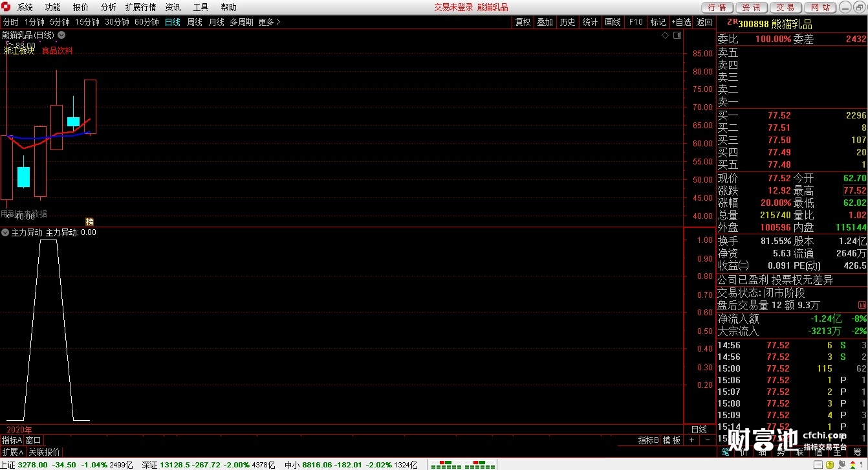Click the 网站 button at top right
868x470 pixels.
coord(820,7)
